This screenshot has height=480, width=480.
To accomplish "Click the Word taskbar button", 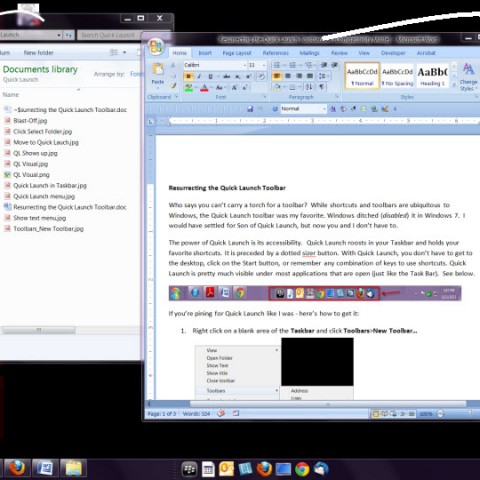I will tap(45, 468).
